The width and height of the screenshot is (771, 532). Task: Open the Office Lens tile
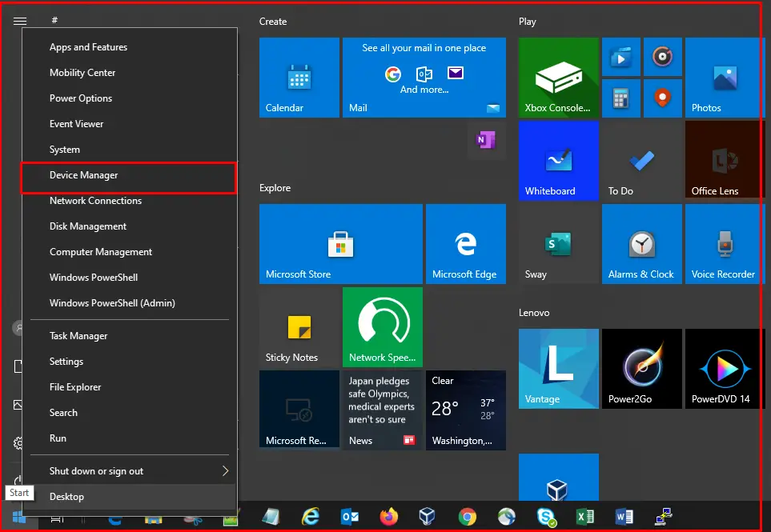(x=725, y=161)
